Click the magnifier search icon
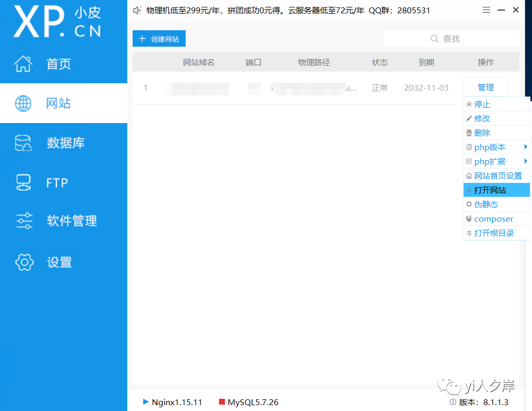Viewport: 532px width, 411px height. pos(434,39)
